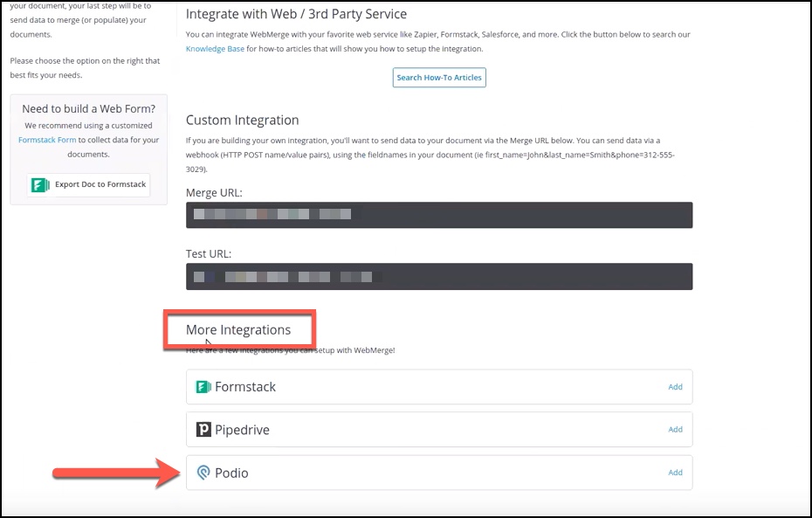Click the Pipedrive logo icon
Screen dimensions: 812x518
click(203, 430)
